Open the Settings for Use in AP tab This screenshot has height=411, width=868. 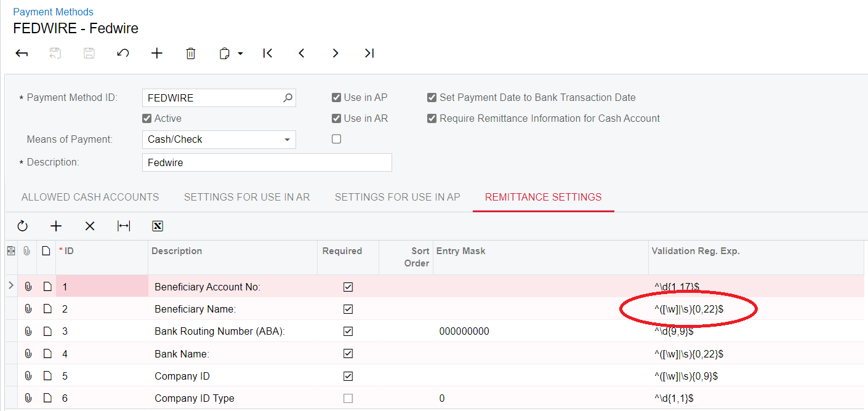tap(397, 198)
